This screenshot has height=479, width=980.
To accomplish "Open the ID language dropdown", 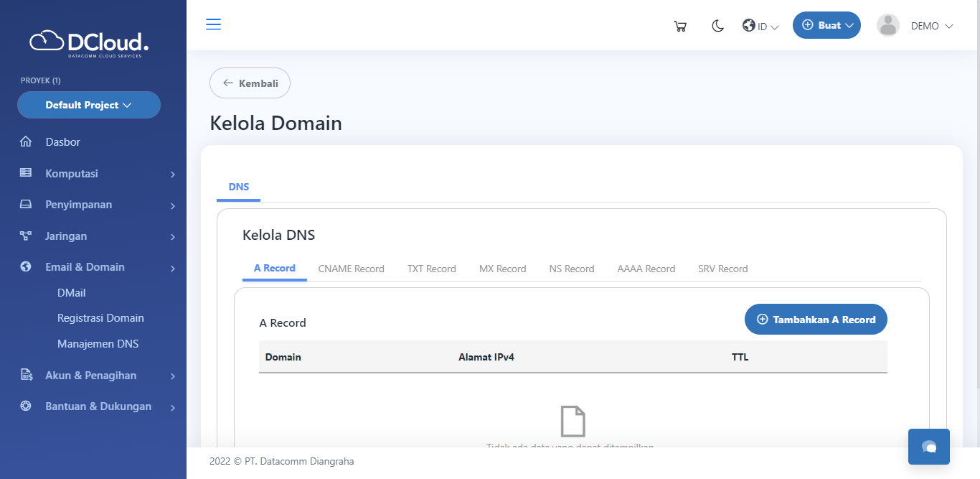I will pos(760,26).
